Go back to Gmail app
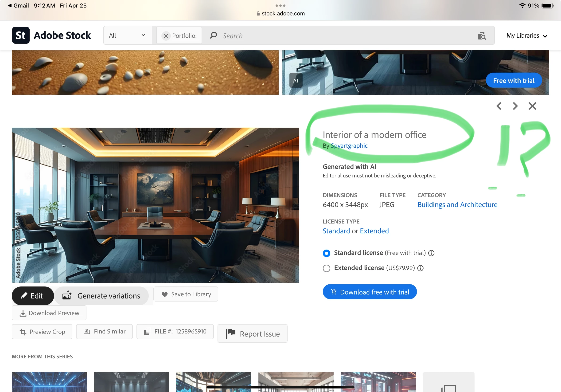The image size is (561, 392). (18, 5)
